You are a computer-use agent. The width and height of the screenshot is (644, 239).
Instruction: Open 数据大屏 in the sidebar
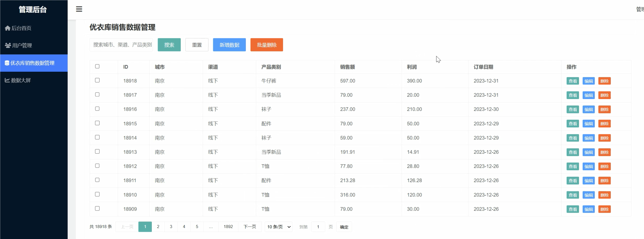34,80
